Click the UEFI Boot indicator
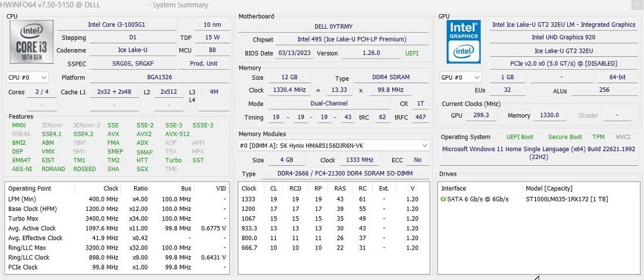The image size is (644, 280). coord(519,137)
